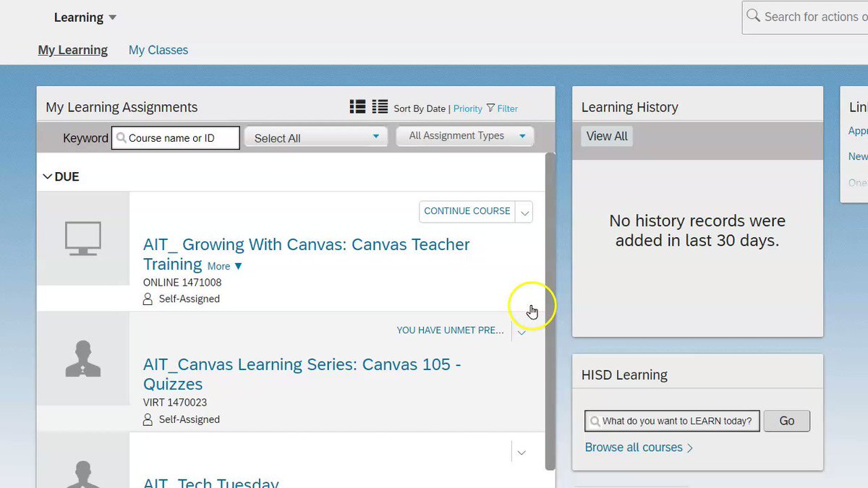Image resolution: width=868 pixels, height=488 pixels.
Task: Click the Go button in HISD Learning
Action: coord(787,421)
